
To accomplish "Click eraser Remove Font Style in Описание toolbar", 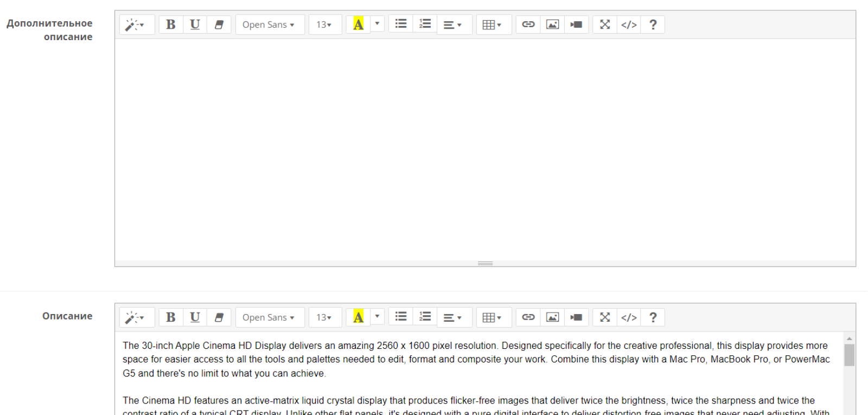I will tap(219, 317).
